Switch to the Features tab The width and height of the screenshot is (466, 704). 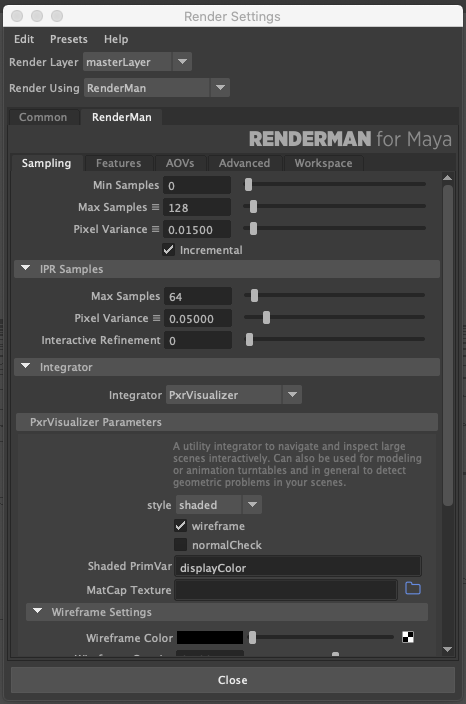[x=119, y=163]
